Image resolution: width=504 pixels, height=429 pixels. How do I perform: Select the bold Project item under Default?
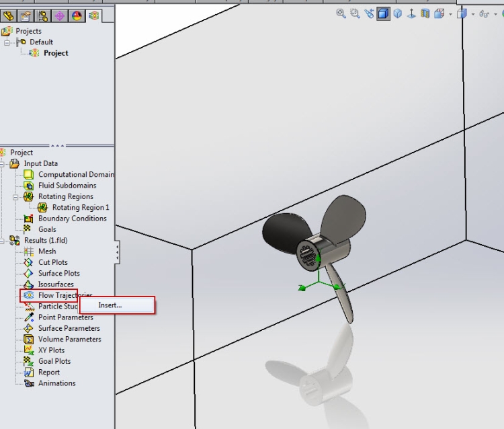coord(56,53)
